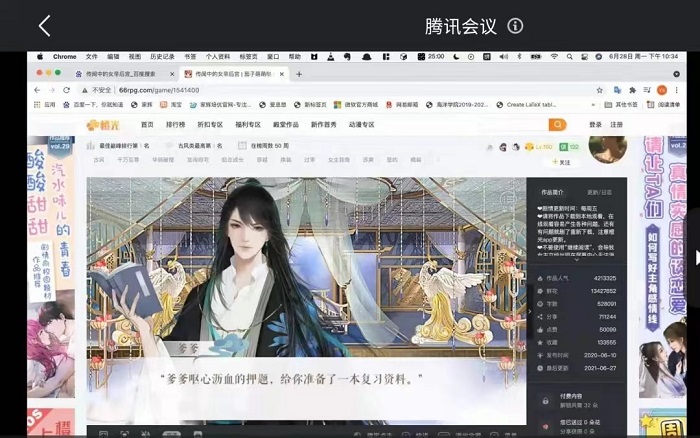Click the 鲜花 flower icon
The height and width of the screenshot is (438, 700).
click(x=540, y=291)
